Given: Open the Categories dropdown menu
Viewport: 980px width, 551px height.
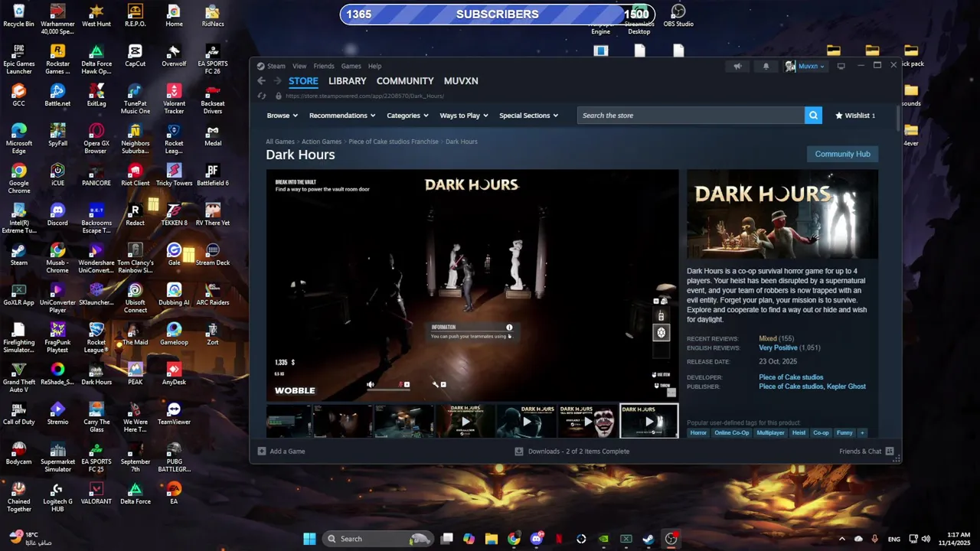Looking at the screenshot, I should click(407, 116).
